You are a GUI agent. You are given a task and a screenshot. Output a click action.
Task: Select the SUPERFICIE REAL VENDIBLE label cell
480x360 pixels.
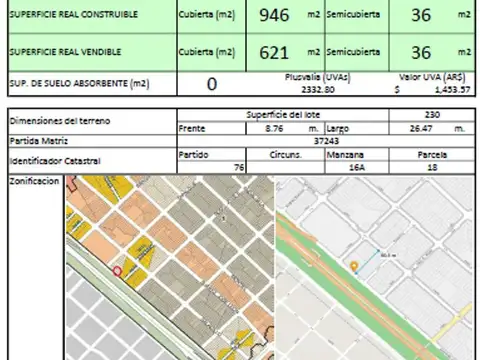point(92,52)
